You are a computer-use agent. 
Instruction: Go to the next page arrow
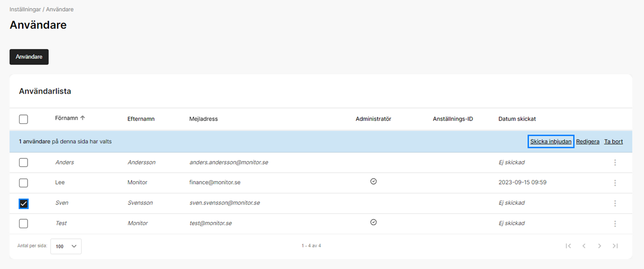pyautogui.click(x=600, y=246)
